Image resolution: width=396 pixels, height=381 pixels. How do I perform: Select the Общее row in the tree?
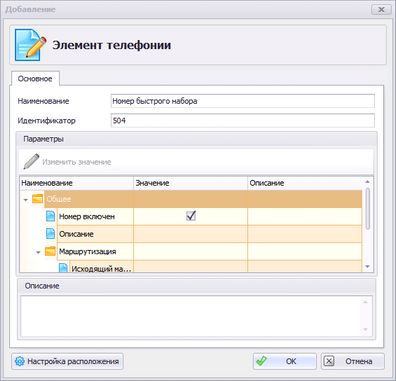point(203,199)
